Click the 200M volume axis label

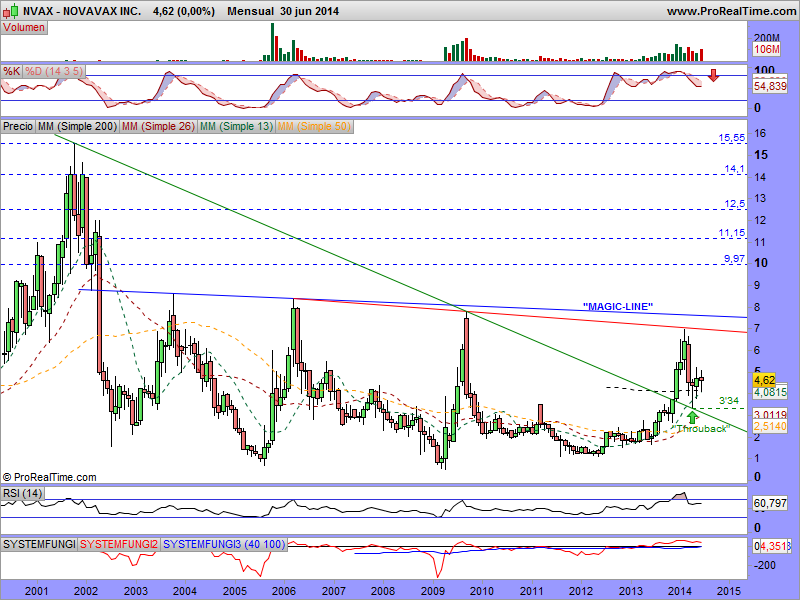point(767,38)
